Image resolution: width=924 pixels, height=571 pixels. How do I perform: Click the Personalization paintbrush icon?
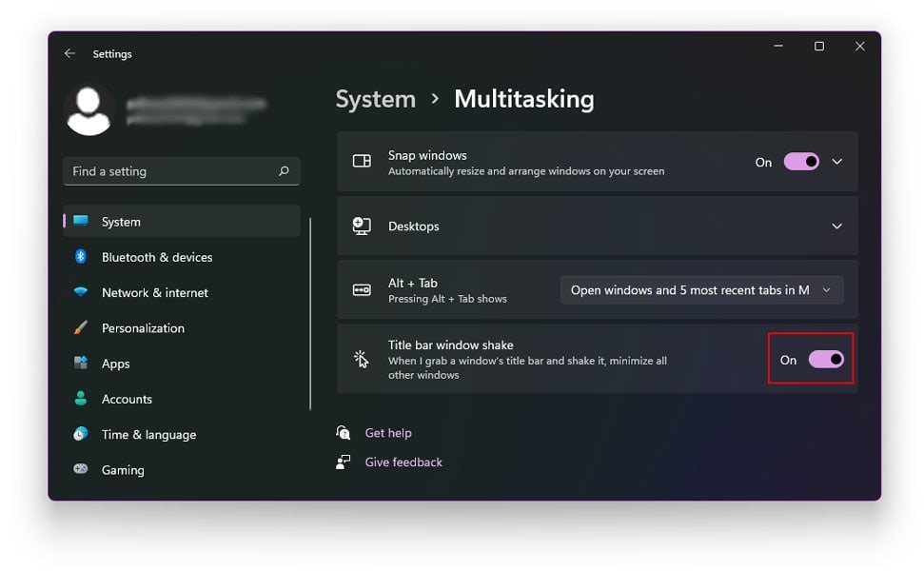(x=81, y=327)
